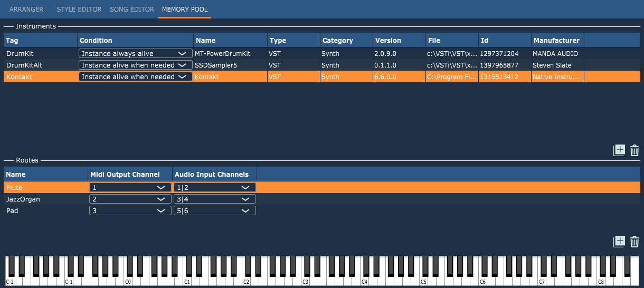Click the Manufacturer column header

tap(558, 40)
